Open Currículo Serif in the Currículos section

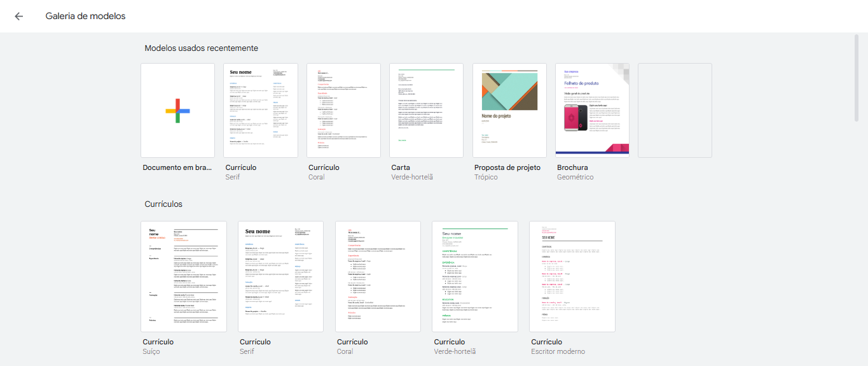[280, 276]
